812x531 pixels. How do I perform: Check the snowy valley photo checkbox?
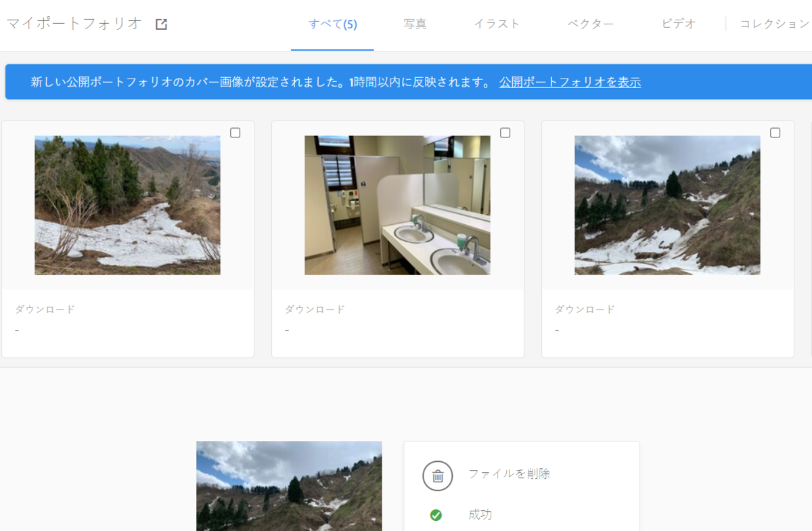pos(775,133)
